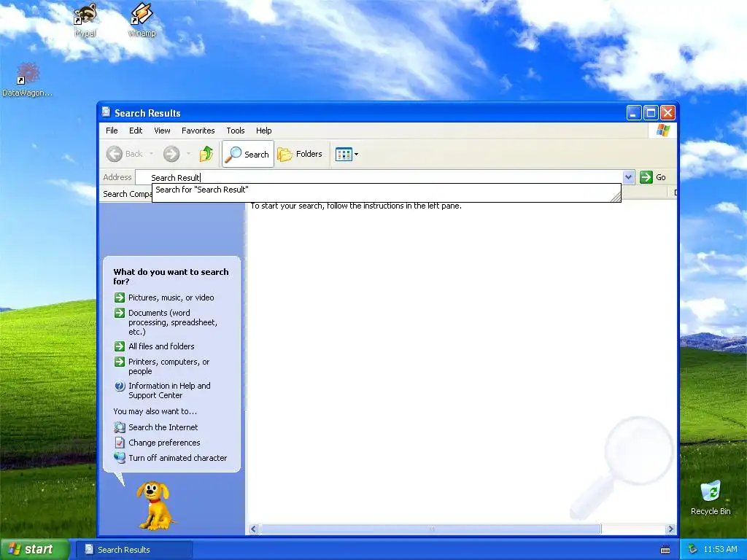Click the Back arrow toolbar button

coord(125,154)
